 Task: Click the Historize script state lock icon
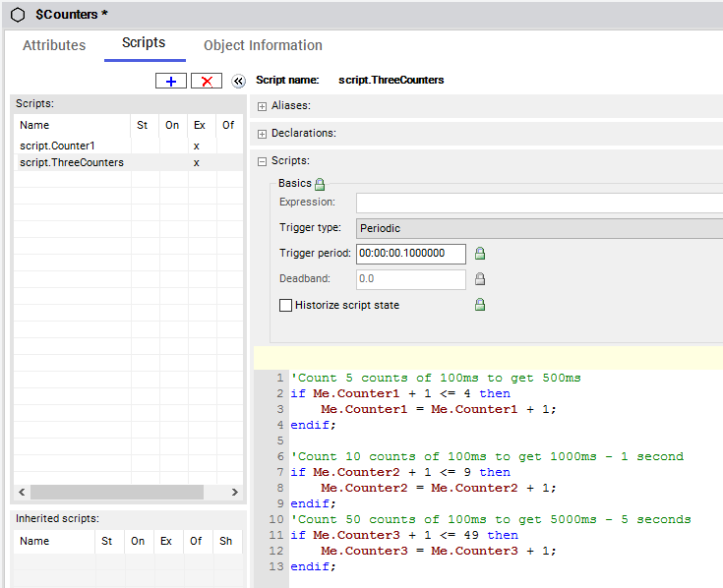coord(480,305)
